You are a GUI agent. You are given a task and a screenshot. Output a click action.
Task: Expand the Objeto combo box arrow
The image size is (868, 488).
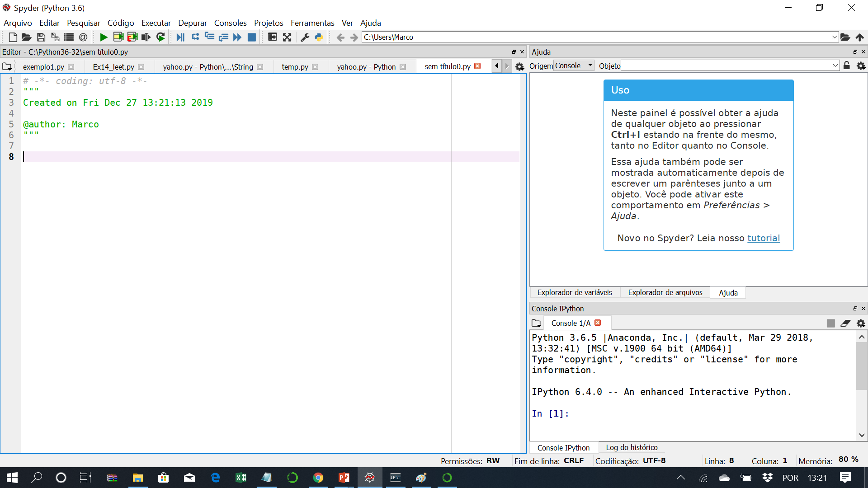click(x=835, y=66)
